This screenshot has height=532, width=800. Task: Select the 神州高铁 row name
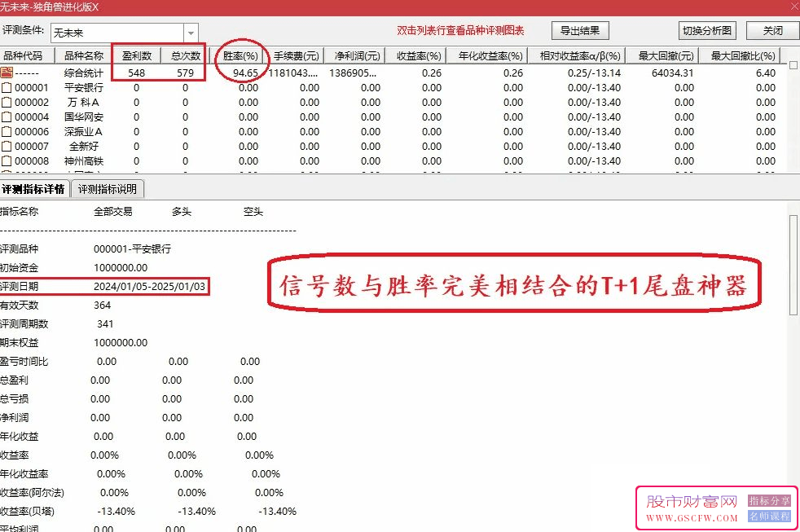click(84, 161)
